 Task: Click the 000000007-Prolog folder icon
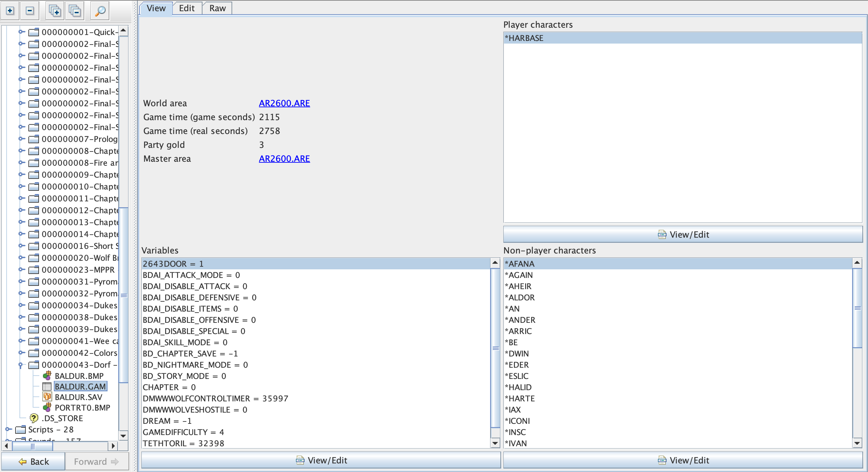[x=34, y=139]
